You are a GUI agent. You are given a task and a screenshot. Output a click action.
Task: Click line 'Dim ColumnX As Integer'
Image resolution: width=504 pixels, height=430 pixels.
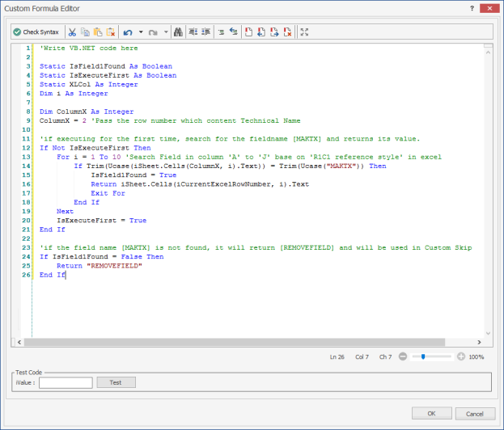(87, 112)
